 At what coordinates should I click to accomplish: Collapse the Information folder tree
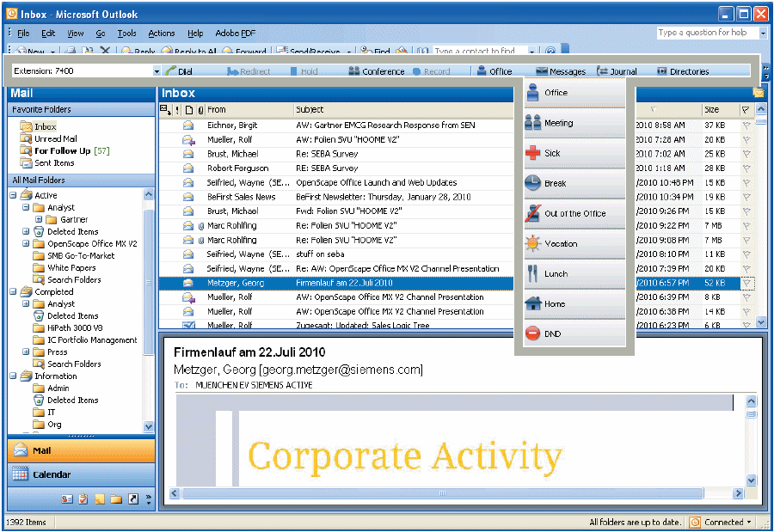point(13,376)
